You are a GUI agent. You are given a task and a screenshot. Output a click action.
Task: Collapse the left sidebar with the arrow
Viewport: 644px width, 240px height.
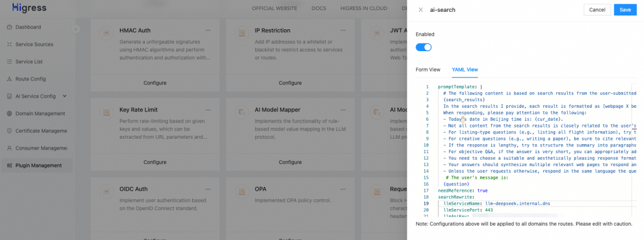(x=76, y=30)
